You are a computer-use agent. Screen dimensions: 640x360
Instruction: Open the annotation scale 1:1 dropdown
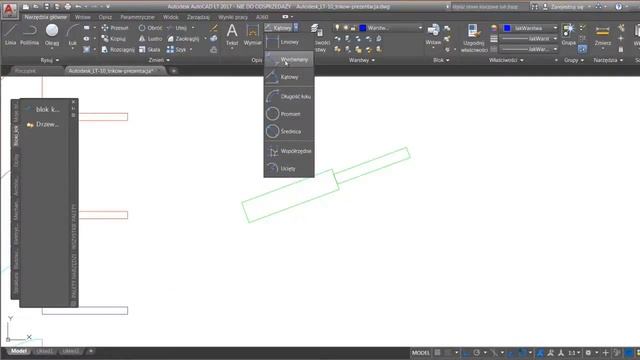click(574, 352)
